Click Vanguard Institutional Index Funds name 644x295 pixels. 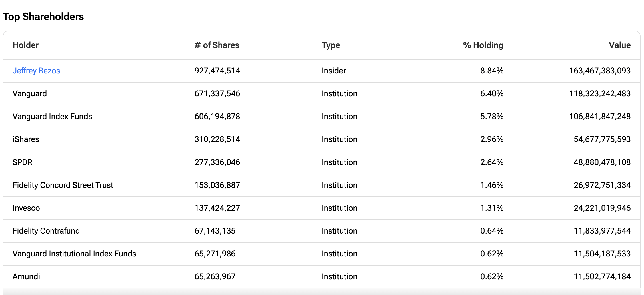74,254
